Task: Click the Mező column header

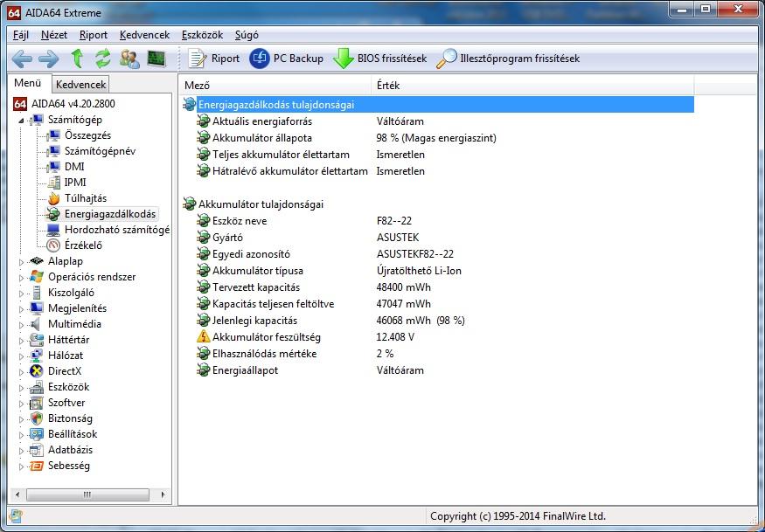Action: tap(275, 86)
